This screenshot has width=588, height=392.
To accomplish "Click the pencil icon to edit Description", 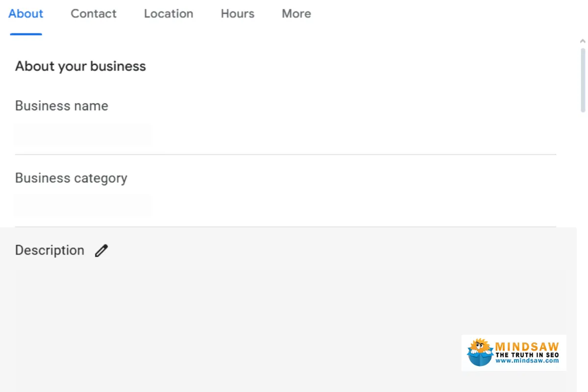I will (x=101, y=250).
